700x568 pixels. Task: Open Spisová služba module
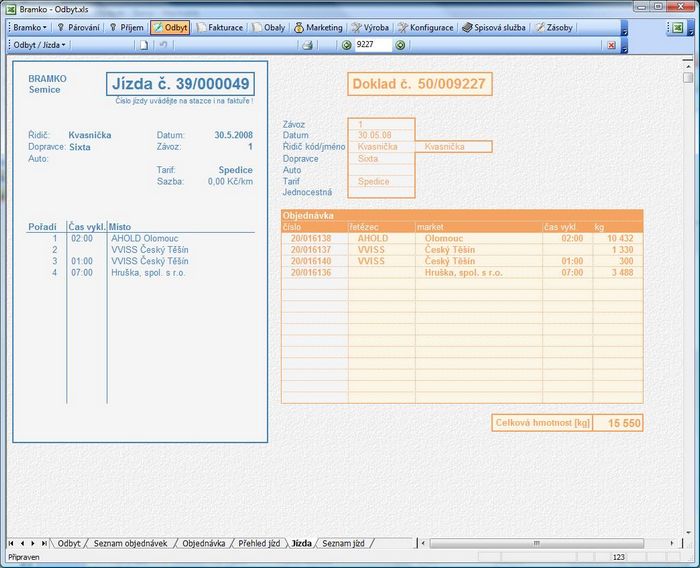(x=494, y=28)
